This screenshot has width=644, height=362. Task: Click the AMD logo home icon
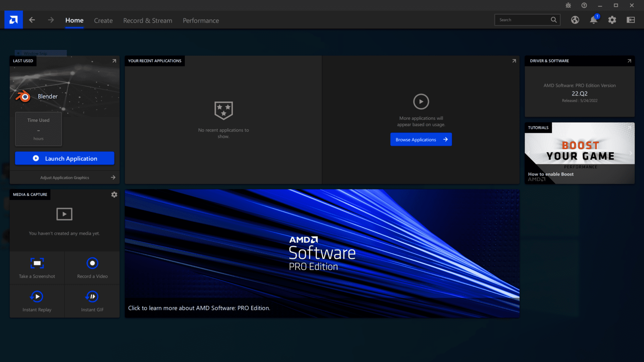point(13,20)
